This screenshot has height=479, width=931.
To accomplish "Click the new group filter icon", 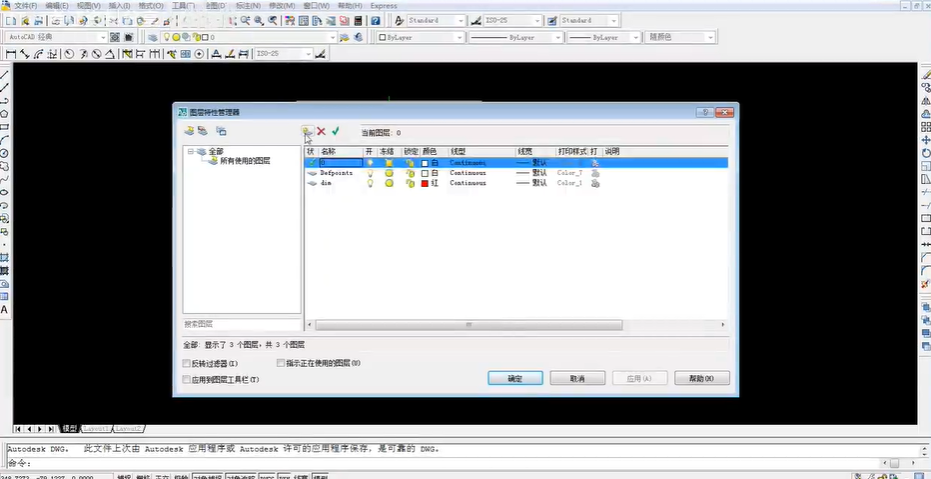I will 202,131.
